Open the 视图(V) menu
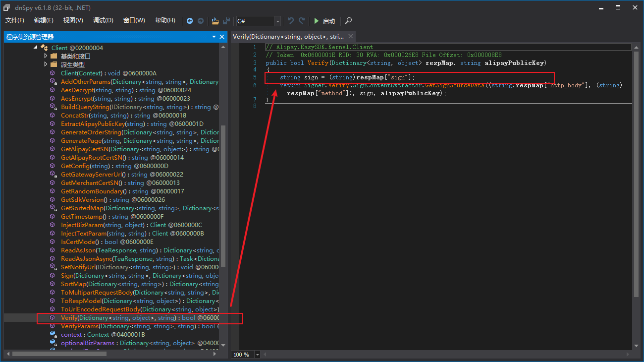This screenshot has width=644, height=362. click(73, 20)
